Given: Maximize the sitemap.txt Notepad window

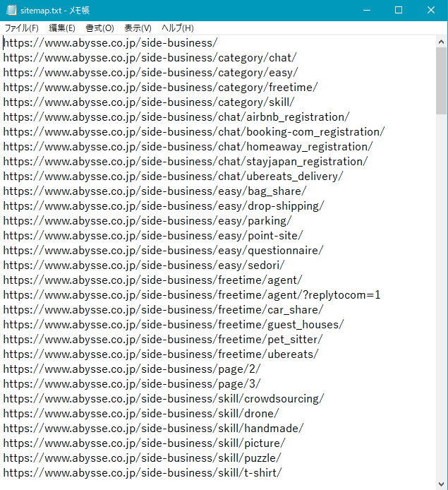Looking at the screenshot, I should pyautogui.click(x=399, y=11).
